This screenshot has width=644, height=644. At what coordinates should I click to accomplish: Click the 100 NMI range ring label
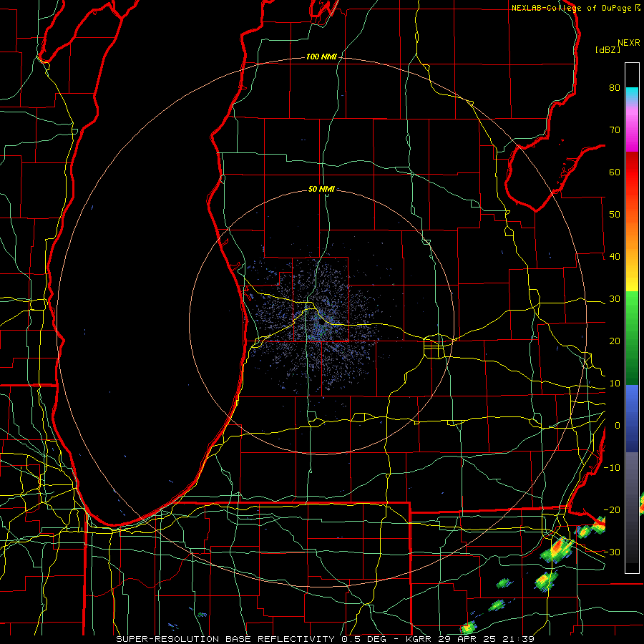click(321, 57)
